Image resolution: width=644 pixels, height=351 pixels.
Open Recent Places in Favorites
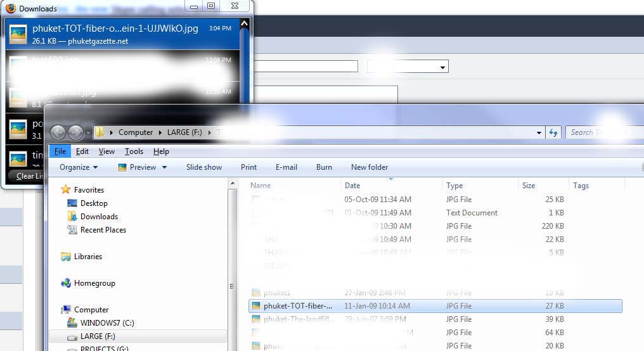tap(103, 230)
